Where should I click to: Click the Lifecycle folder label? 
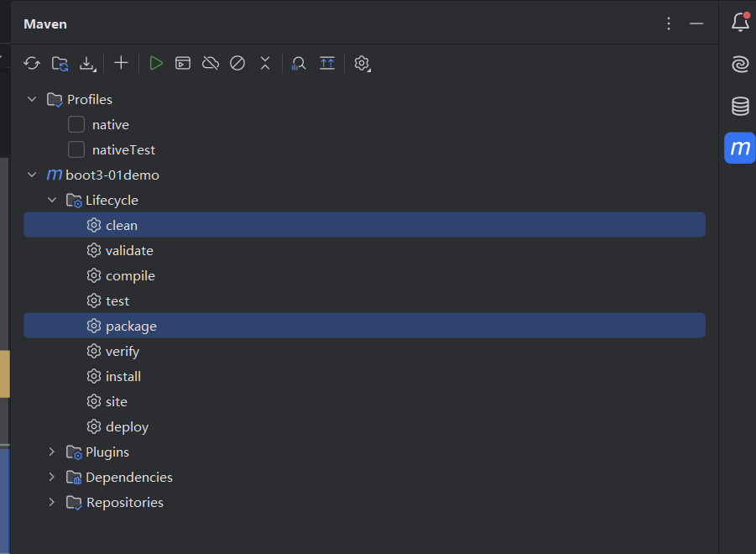coord(112,200)
